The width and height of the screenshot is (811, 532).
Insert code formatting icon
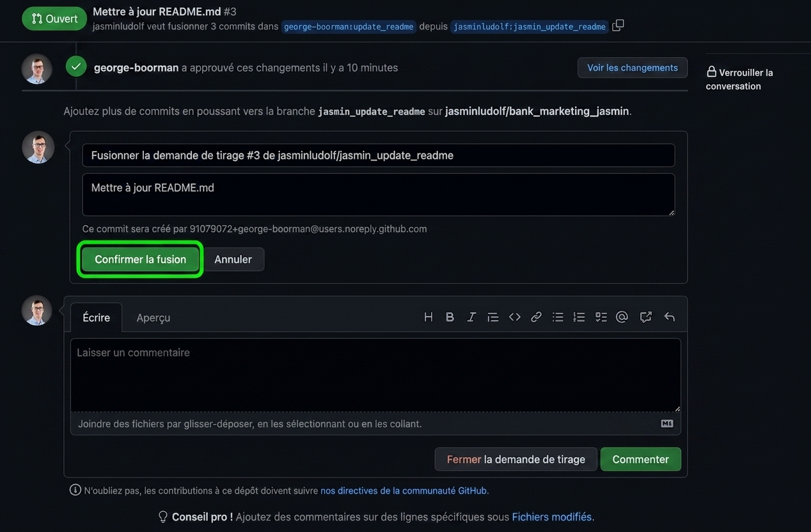(x=515, y=317)
